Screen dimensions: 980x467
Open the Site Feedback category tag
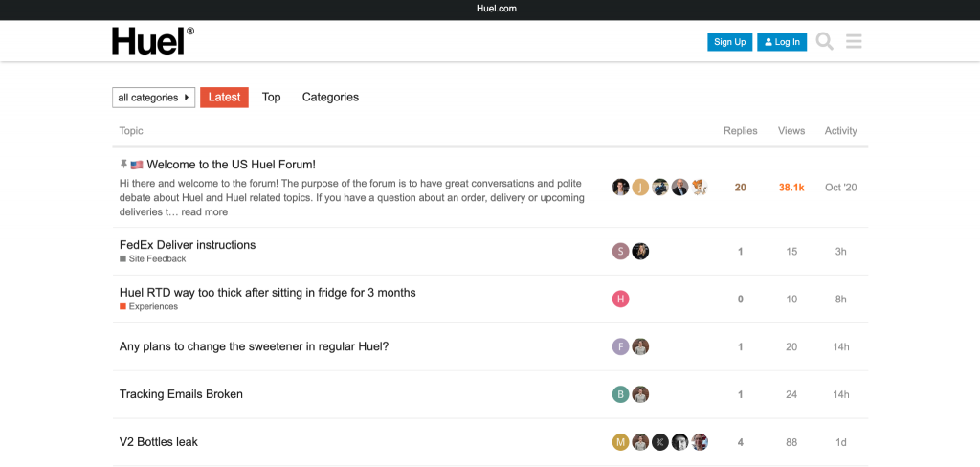click(157, 259)
